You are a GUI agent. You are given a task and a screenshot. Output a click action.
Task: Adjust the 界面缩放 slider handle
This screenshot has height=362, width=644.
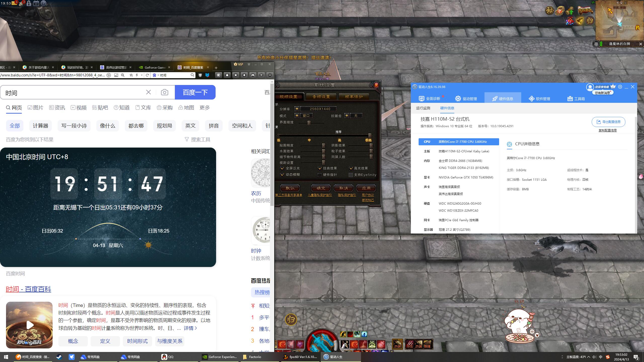(x=309, y=123)
